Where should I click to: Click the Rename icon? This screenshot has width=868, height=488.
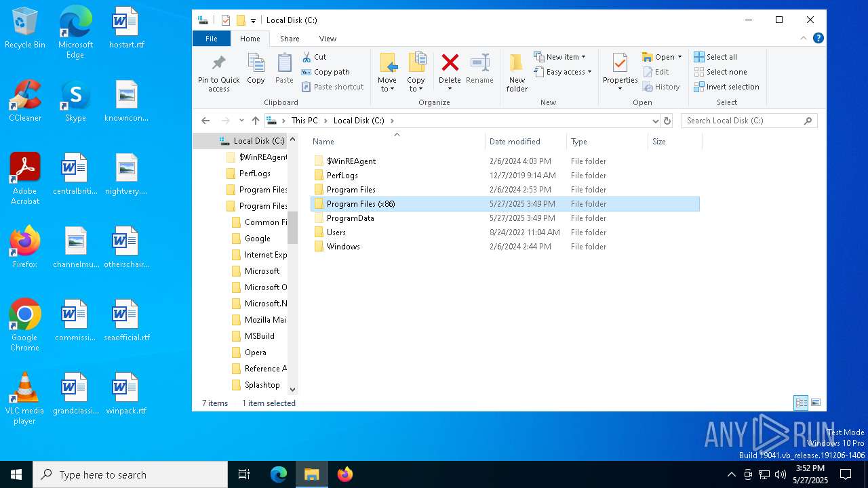point(479,64)
